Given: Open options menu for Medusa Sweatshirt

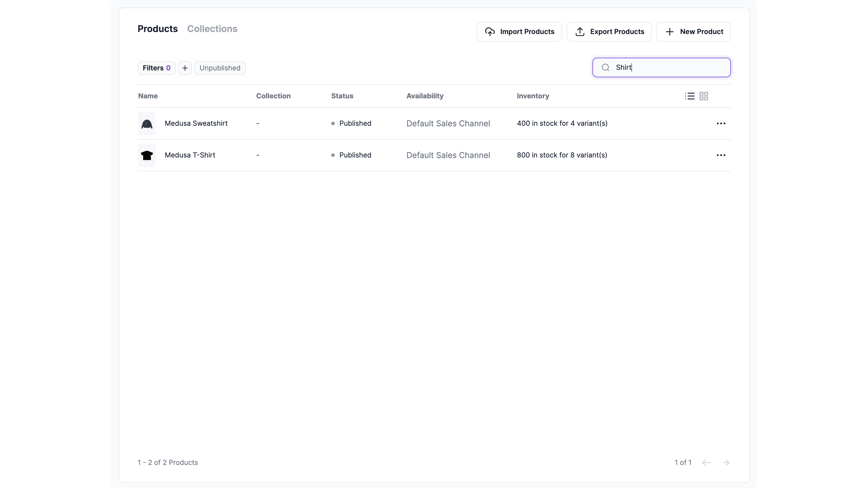Looking at the screenshot, I should [x=721, y=123].
